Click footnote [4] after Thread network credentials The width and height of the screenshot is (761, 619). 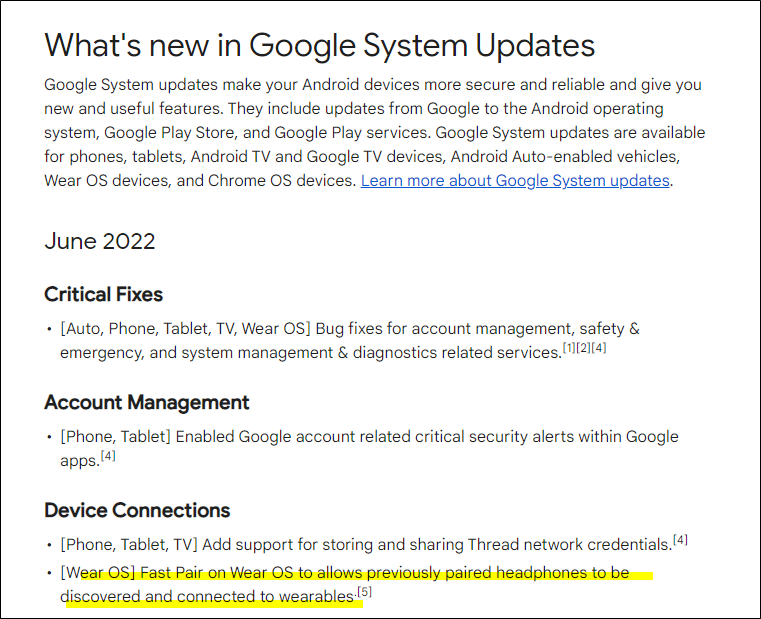(x=680, y=540)
